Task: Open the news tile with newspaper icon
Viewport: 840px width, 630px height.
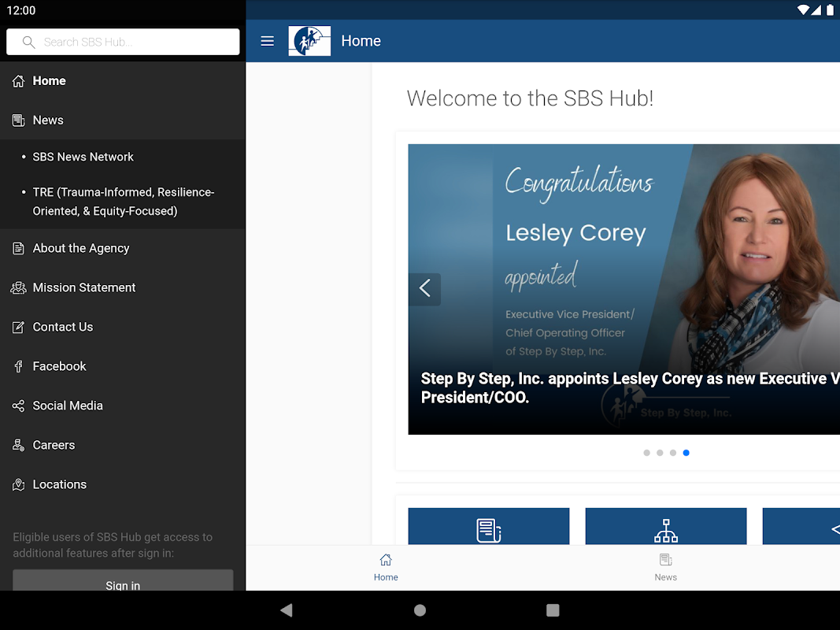Action: (x=489, y=527)
